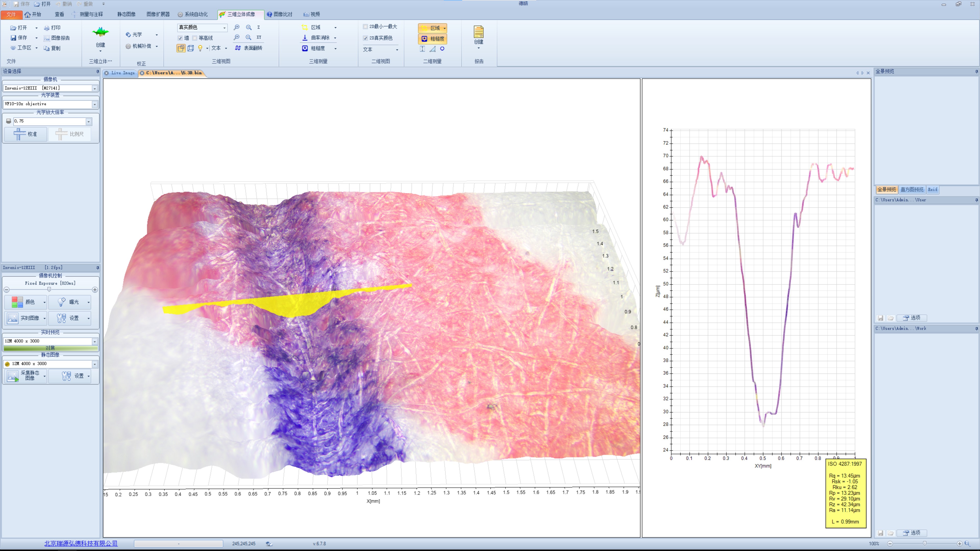980x551 pixels.
Task: Click the XY zoom-out magnifier icon
Action: pyautogui.click(x=248, y=37)
